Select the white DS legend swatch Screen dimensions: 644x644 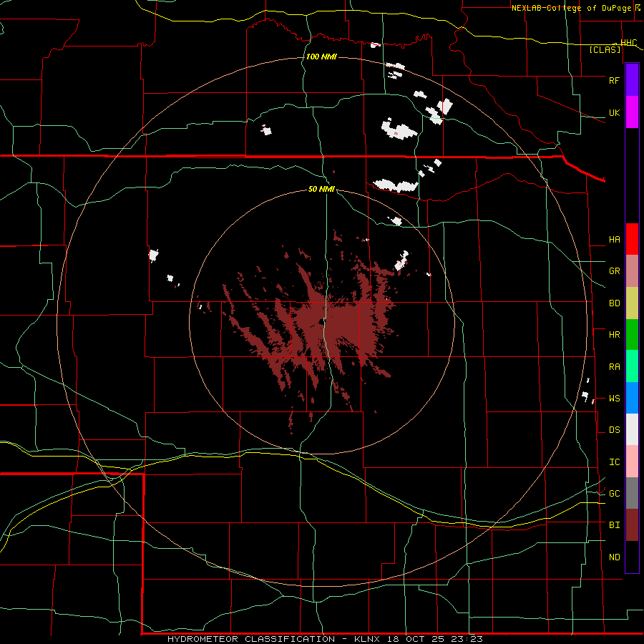point(632,429)
